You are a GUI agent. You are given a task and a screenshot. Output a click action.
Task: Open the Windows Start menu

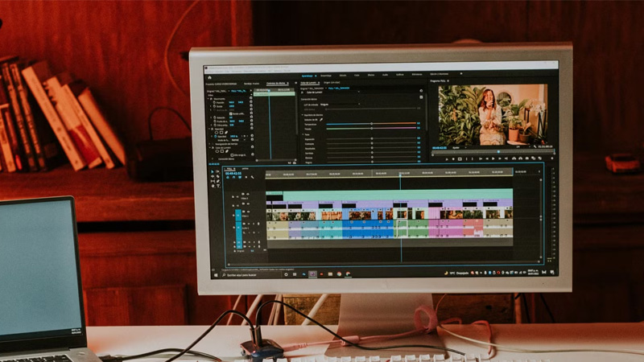(216, 274)
